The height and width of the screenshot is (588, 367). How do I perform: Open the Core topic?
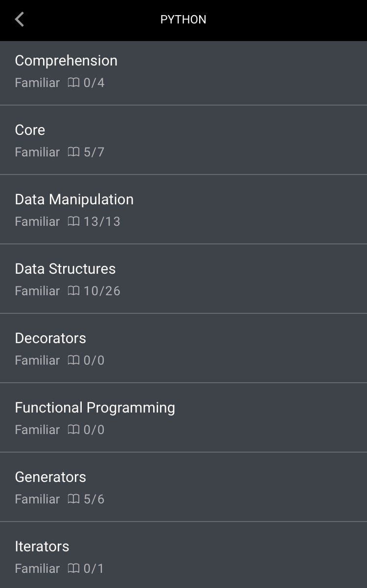30,130
